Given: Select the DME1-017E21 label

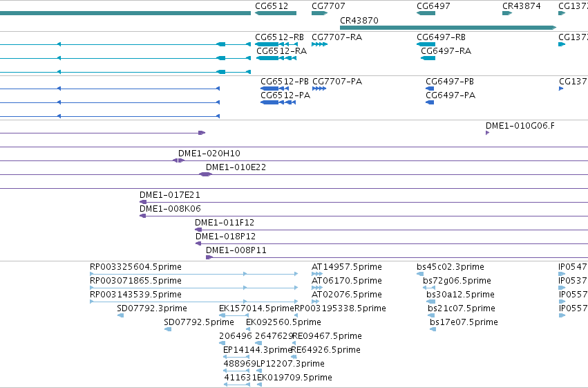Looking at the screenshot, I should coord(170,195).
